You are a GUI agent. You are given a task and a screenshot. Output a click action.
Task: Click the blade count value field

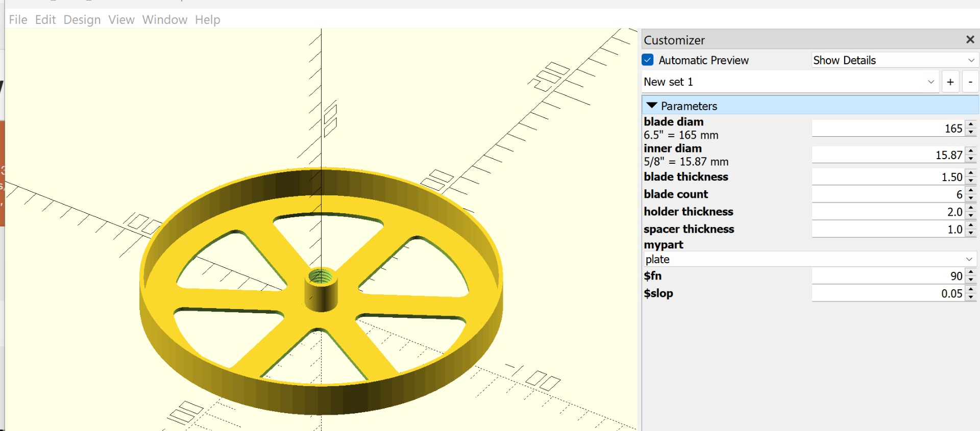(x=889, y=194)
